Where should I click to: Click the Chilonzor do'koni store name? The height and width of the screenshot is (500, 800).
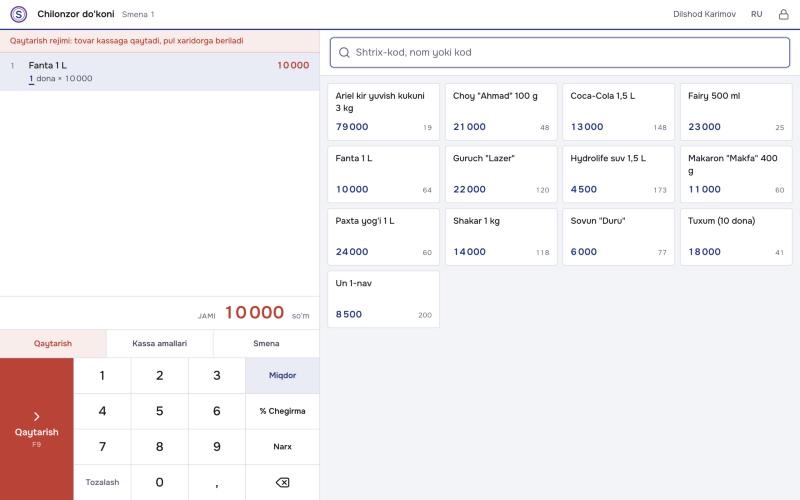coord(76,14)
